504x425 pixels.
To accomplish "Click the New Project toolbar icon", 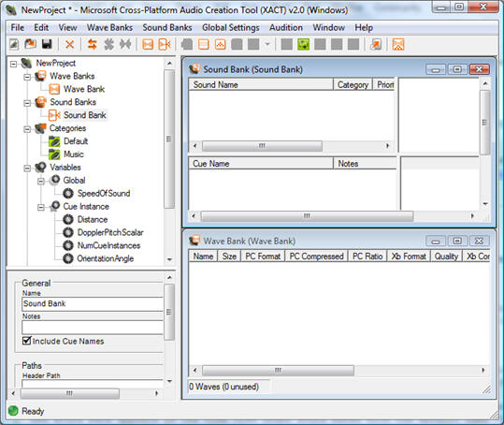I will coord(14,44).
